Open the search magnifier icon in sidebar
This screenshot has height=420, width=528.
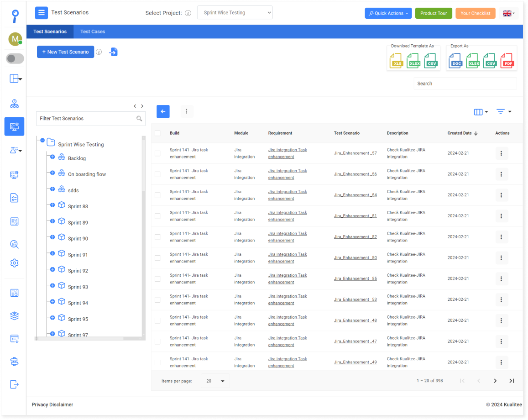point(14,244)
